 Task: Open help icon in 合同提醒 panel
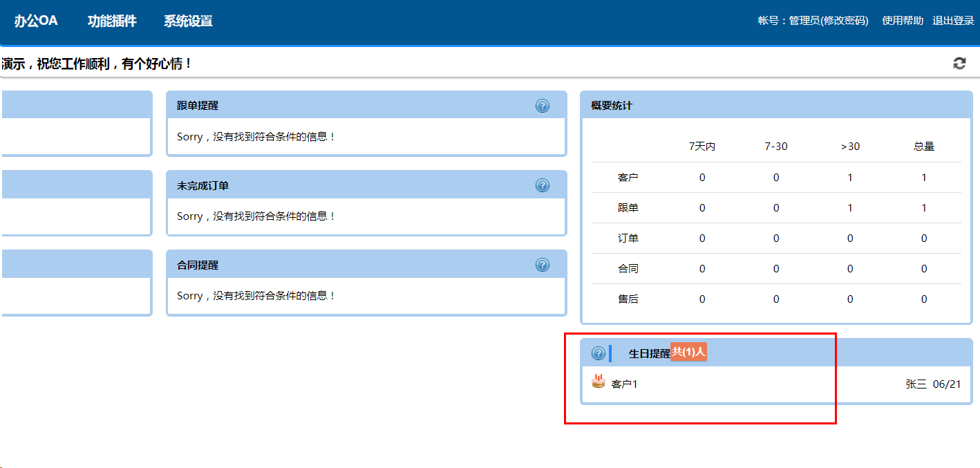point(543,265)
